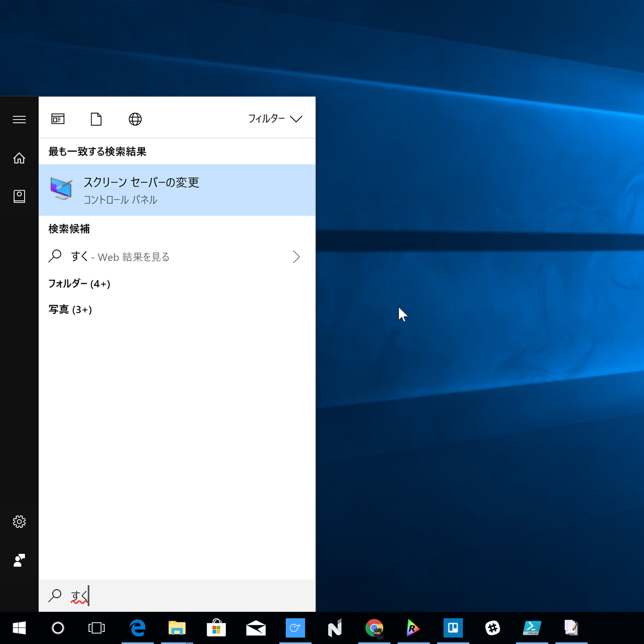The width and height of the screenshot is (644, 644).
Task: Open Cortana settings via the gear icon
Action: [19, 522]
